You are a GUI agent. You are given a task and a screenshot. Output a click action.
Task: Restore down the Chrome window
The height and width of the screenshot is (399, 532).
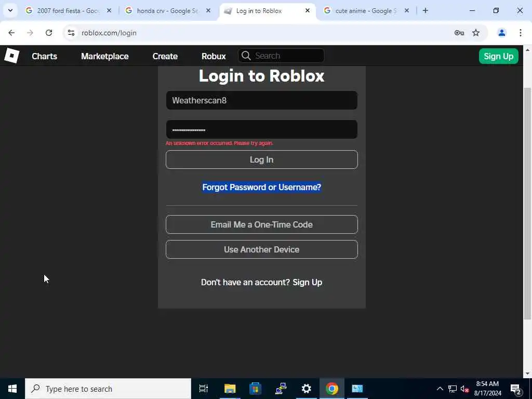[496, 10]
